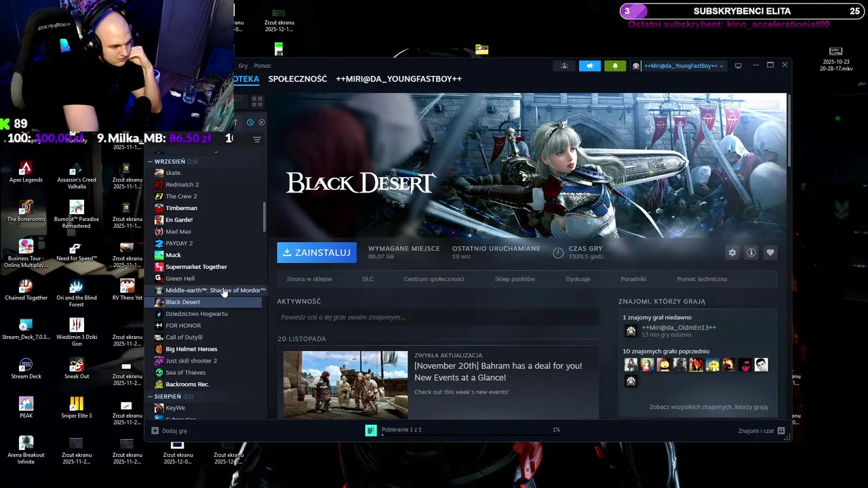Image resolution: width=868 pixels, height=488 pixels.
Task: Open Sklep punktów link
Action: (x=515, y=279)
